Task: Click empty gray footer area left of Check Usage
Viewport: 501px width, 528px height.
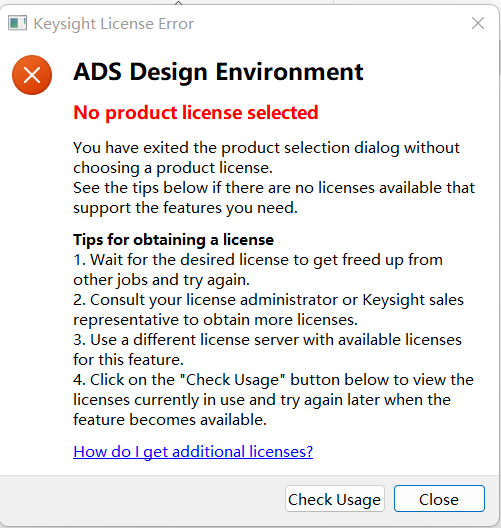Action: pyautogui.click(x=141, y=499)
